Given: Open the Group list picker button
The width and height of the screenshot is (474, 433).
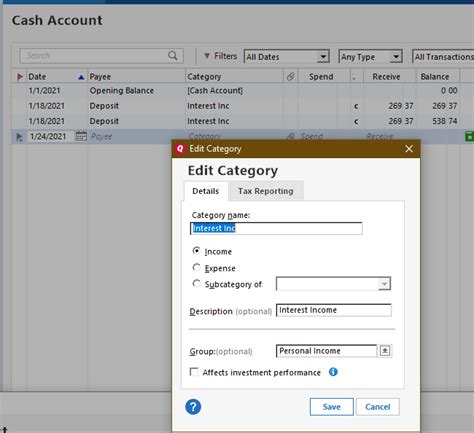Looking at the screenshot, I should (385, 351).
